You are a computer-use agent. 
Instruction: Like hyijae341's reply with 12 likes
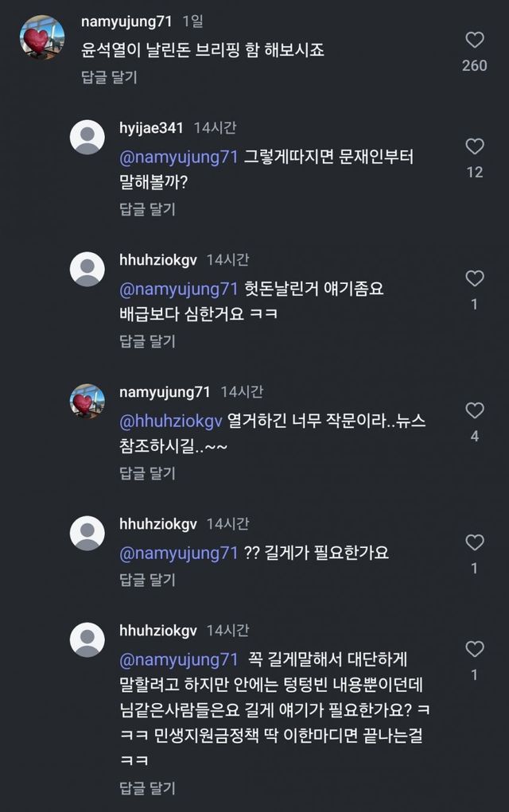(474, 147)
